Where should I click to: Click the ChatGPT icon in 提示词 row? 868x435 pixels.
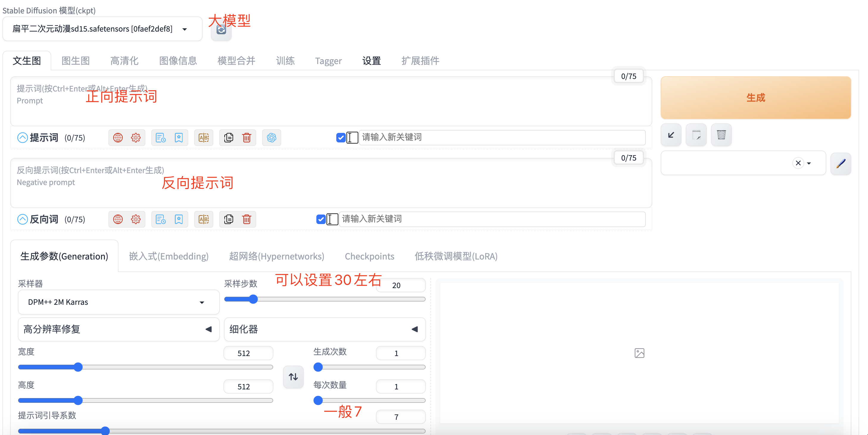pos(272,137)
